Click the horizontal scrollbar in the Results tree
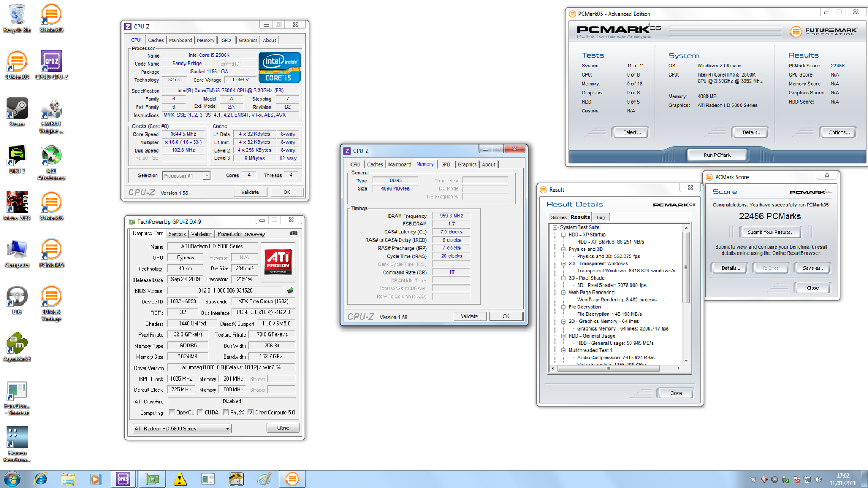The width and height of the screenshot is (868, 488). (x=608, y=368)
